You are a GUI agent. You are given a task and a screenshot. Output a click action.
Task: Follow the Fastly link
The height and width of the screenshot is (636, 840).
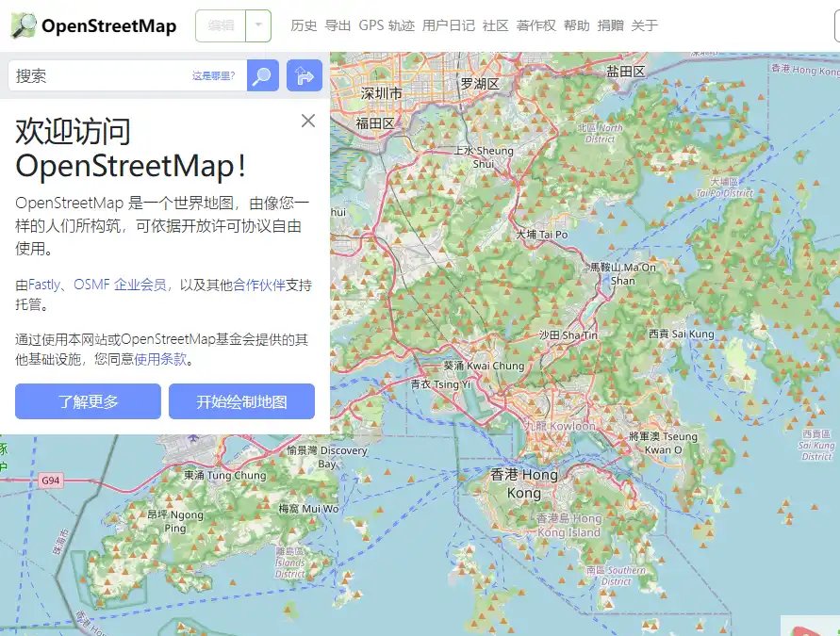[x=44, y=285]
